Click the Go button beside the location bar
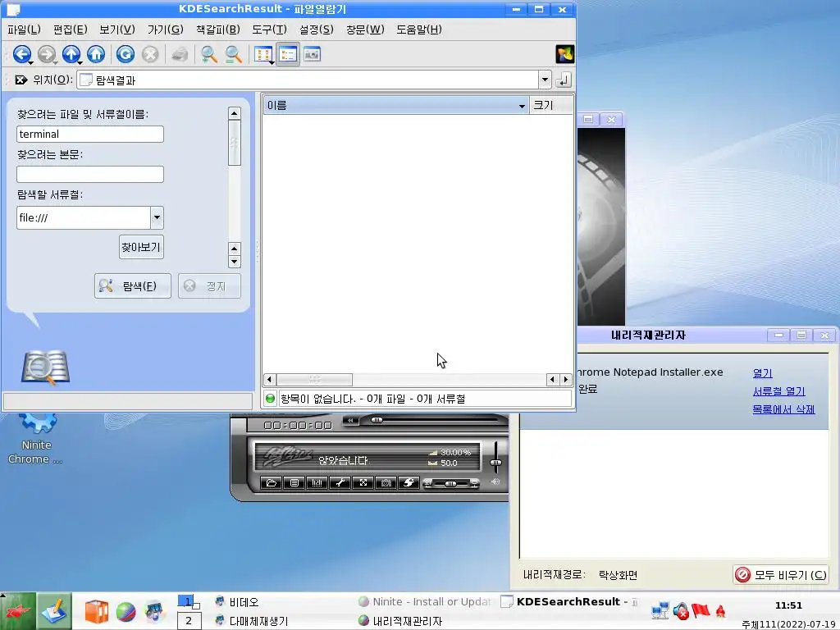840x630 pixels. (564, 80)
